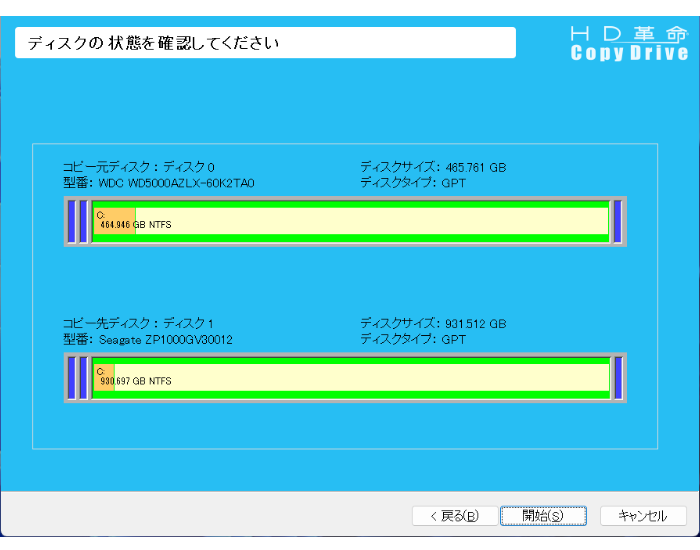
Task: Click blue partition at source disk's right end
Action: (x=618, y=222)
